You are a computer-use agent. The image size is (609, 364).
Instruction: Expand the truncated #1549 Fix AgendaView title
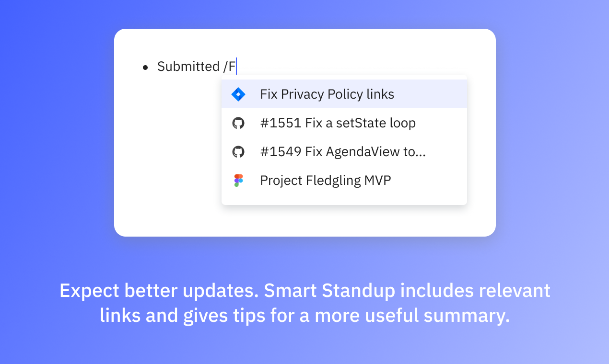(x=342, y=151)
